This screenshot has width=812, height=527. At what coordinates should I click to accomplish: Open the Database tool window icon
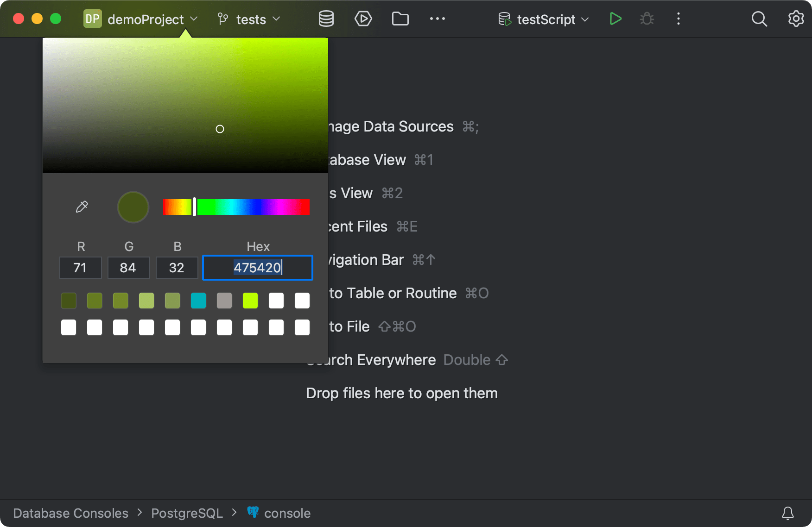[326, 19]
